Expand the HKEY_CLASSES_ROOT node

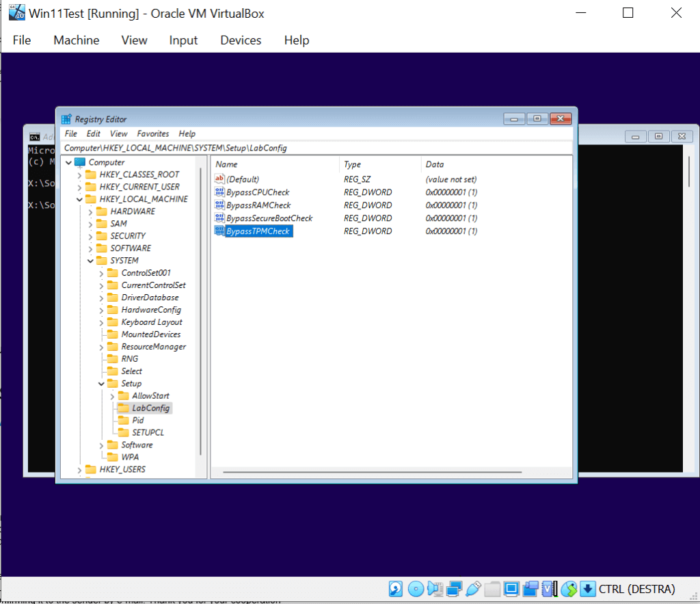tap(79, 175)
